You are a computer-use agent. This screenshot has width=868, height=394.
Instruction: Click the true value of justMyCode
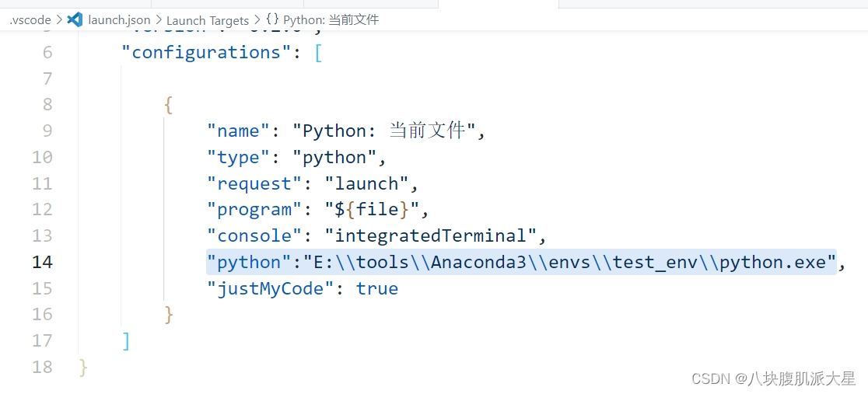click(377, 288)
